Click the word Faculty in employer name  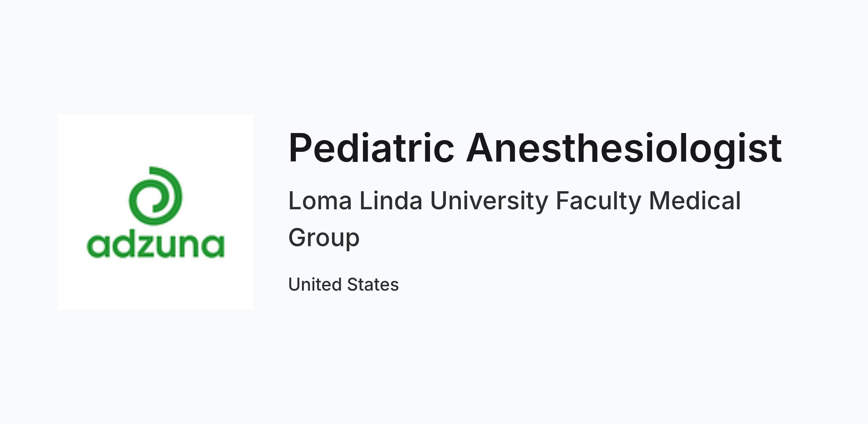tap(599, 202)
